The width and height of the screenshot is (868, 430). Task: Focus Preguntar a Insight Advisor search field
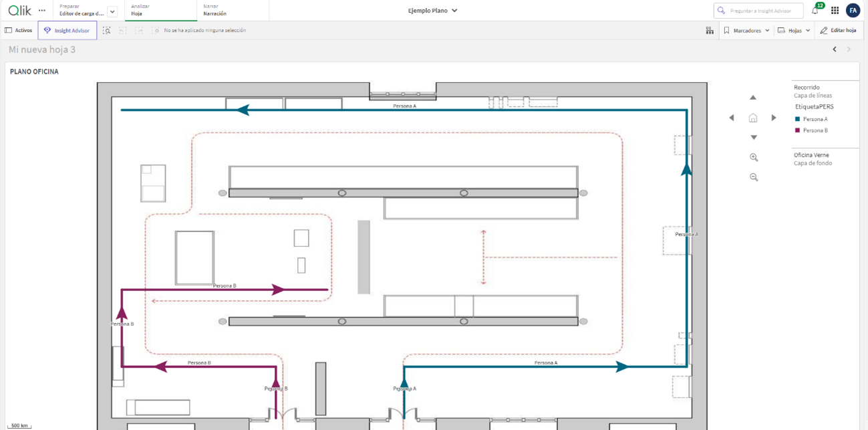point(758,11)
